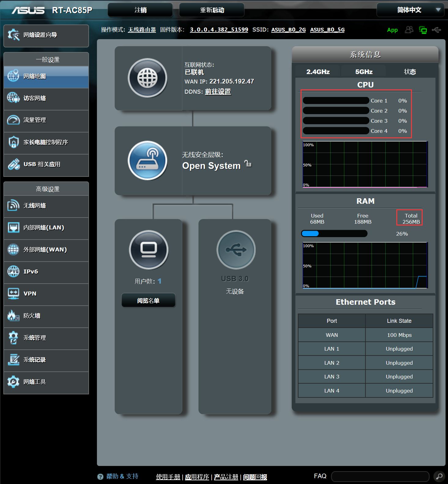
Task: Click the client computer icon
Action: click(149, 250)
